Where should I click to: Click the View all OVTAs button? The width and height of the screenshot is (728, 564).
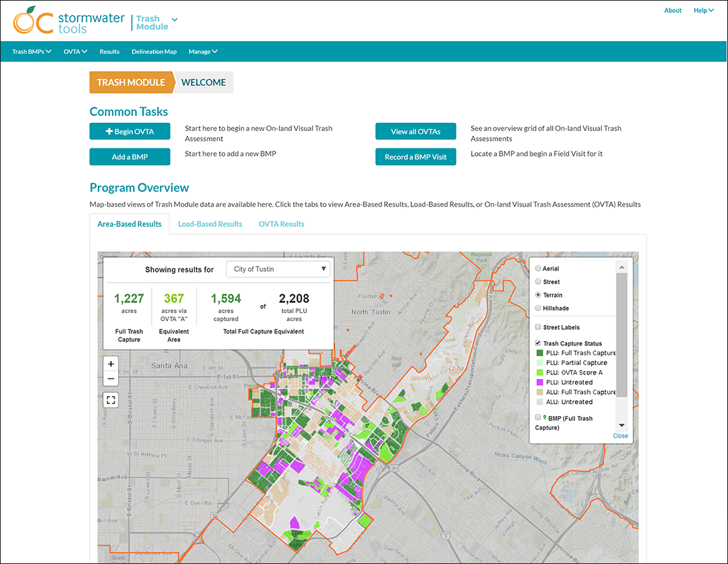[415, 132]
